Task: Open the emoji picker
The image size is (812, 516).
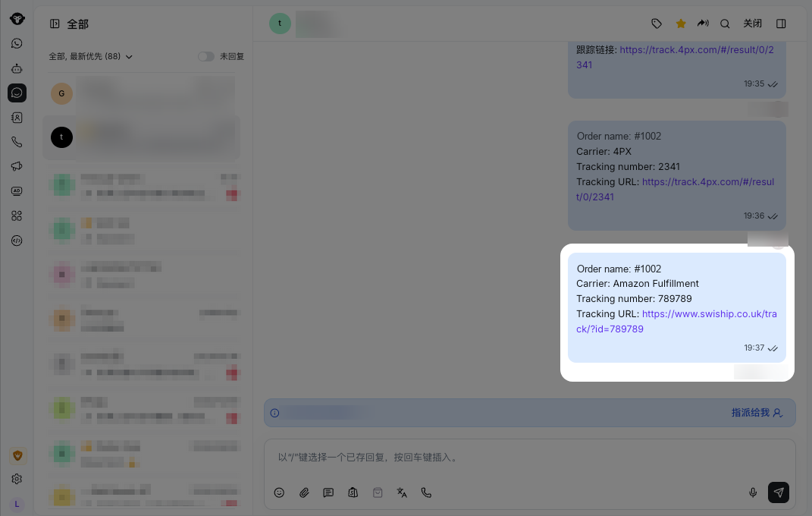Action: pyautogui.click(x=279, y=492)
